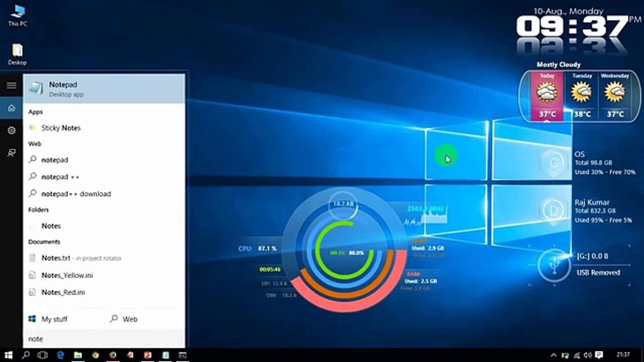This screenshot has width=644, height=362.
Task: Click the "Mostly Cloudy" weather heading
Action: (x=558, y=64)
